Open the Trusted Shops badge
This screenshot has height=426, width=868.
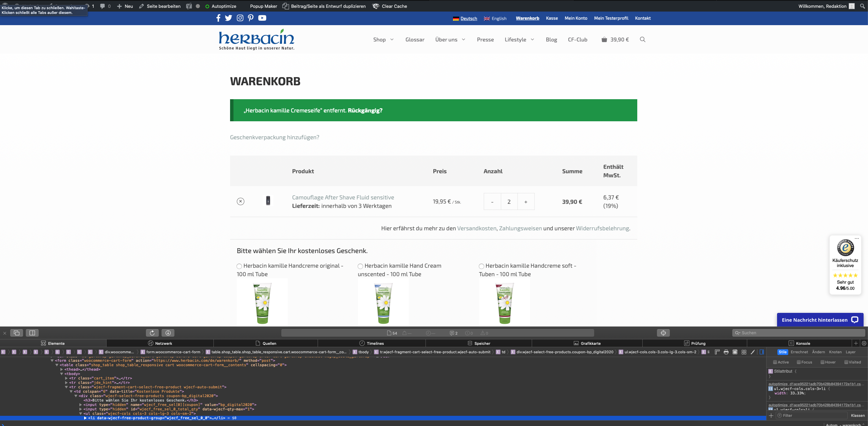pyautogui.click(x=845, y=265)
